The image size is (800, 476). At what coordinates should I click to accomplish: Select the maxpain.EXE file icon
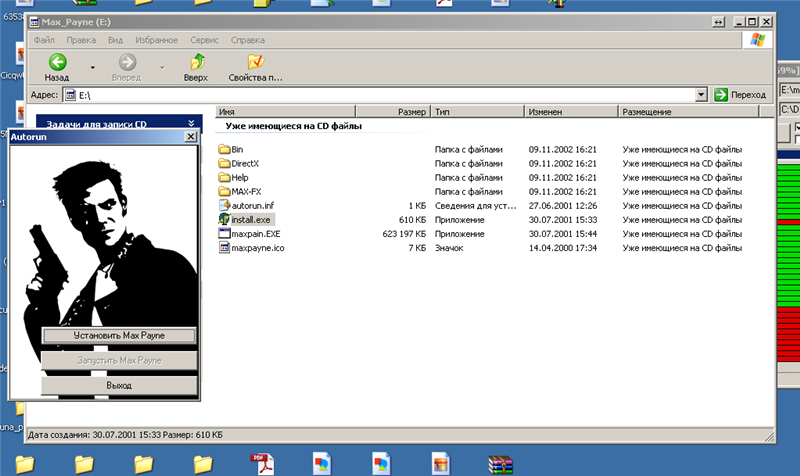coord(224,234)
